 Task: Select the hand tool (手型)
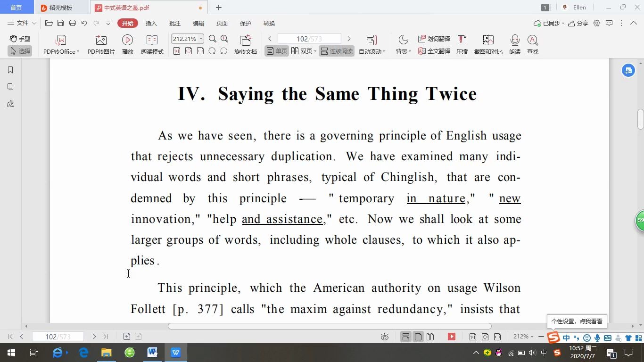coord(20,39)
